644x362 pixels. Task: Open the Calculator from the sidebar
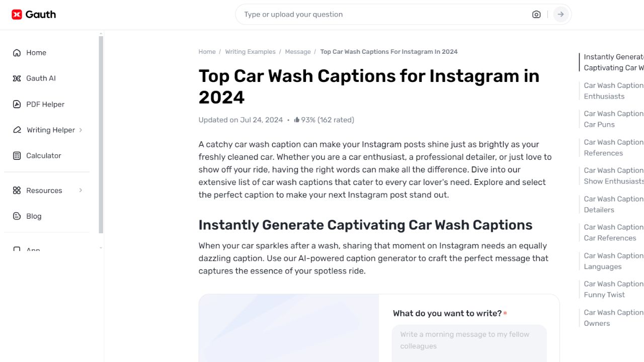[43, 155]
